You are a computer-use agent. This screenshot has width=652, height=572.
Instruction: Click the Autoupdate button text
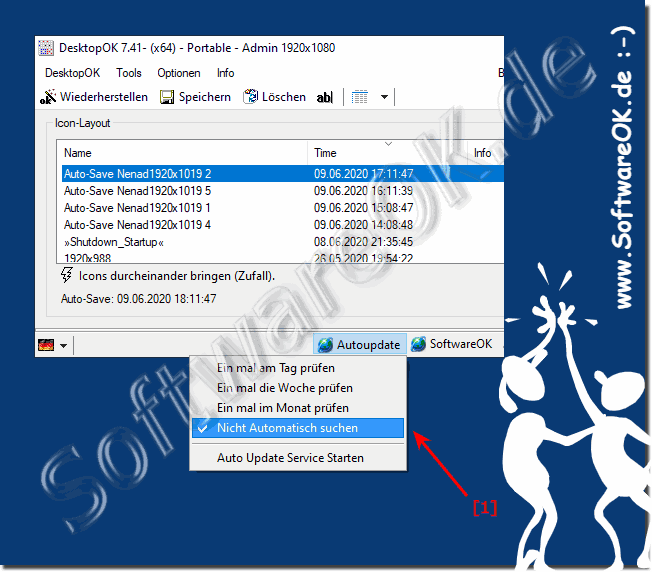tap(368, 345)
